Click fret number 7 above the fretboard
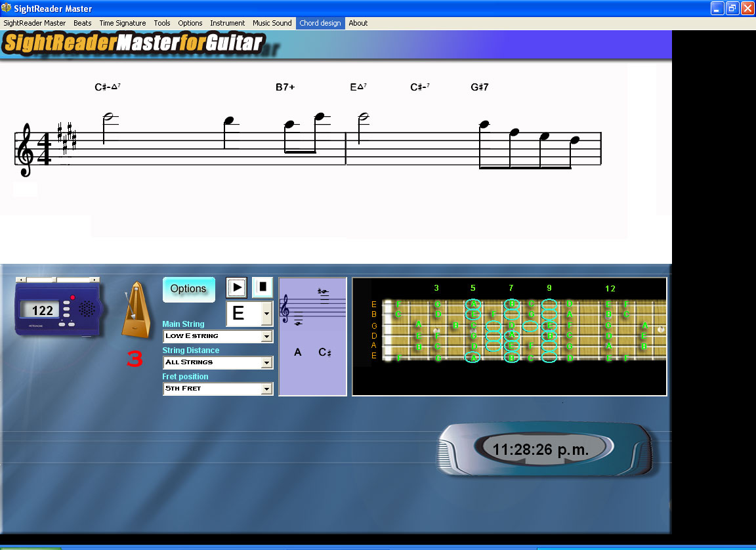Image resolution: width=756 pixels, height=550 pixels. (x=511, y=287)
